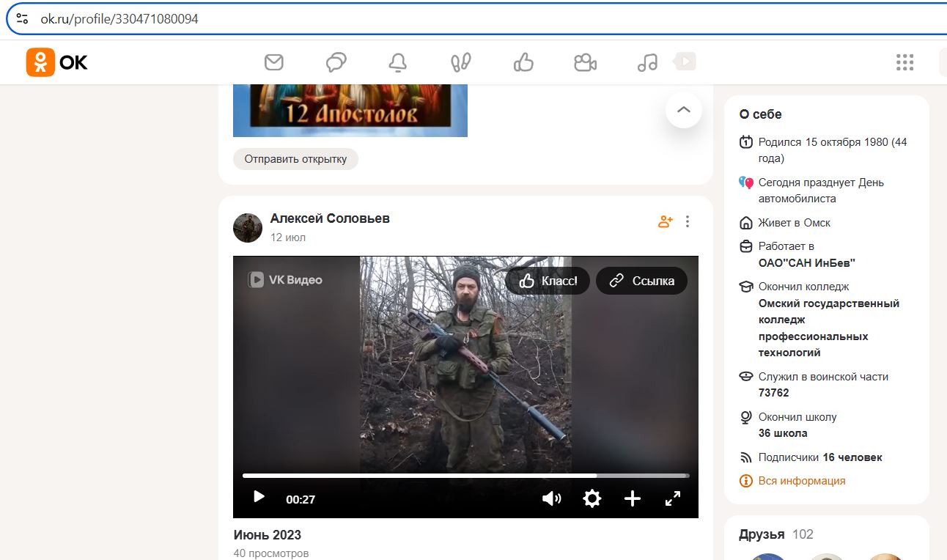
Task: Open Алексей Соловьев avatar photo
Action: point(248,228)
